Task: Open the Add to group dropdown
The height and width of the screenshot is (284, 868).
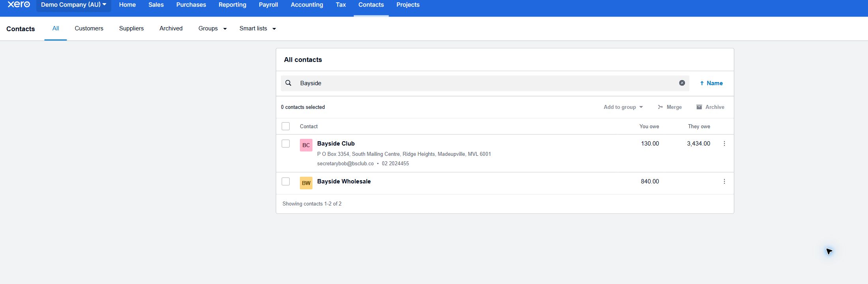Action: tap(623, 107)
